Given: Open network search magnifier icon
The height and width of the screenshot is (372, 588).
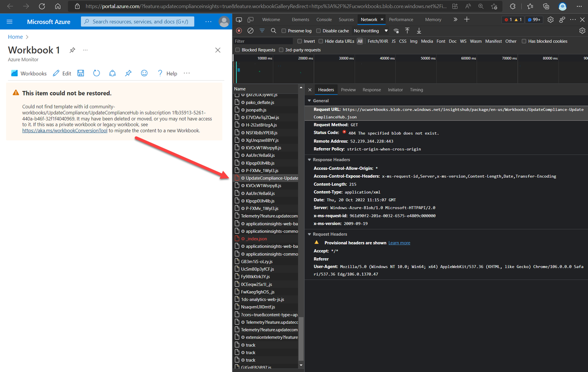Looking at the screenshot, I should (x=273, y=30).
